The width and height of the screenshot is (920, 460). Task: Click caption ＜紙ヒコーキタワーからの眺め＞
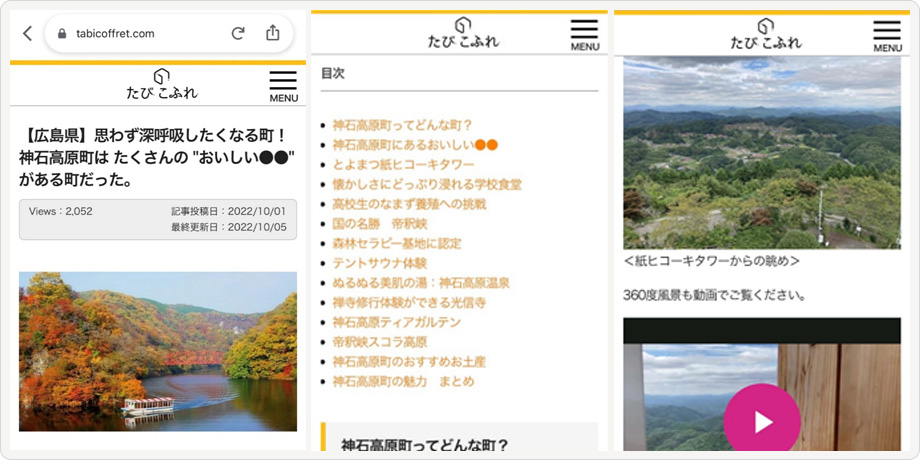point(711,261)
